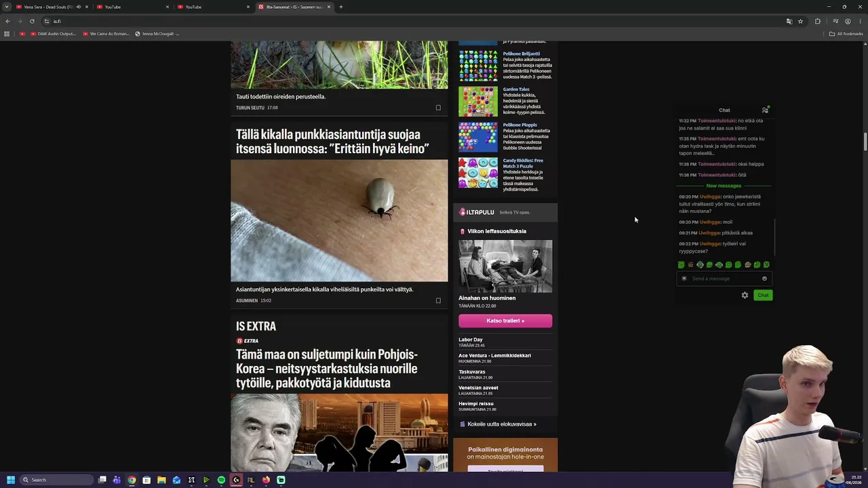Close the Ilta-Sanomat tab
The width and height of the screenshot is (868, 488).
point(329,7)
